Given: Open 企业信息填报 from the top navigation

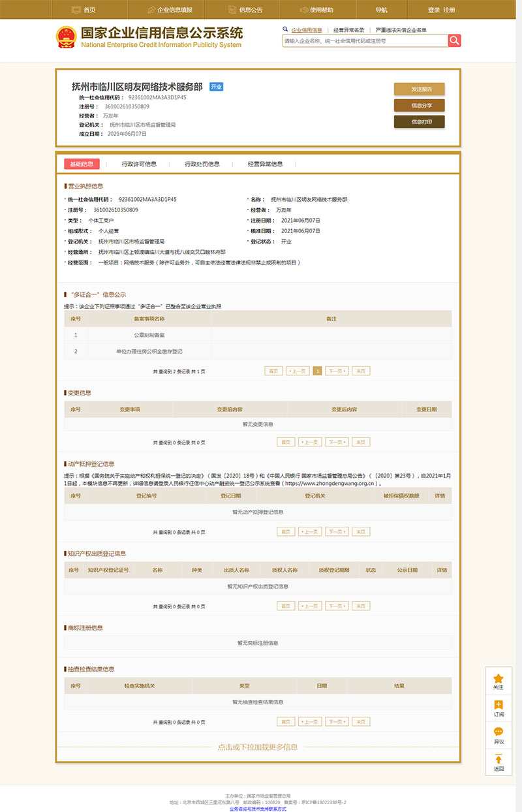Looking at the screenshot, I should click(169, 10).
